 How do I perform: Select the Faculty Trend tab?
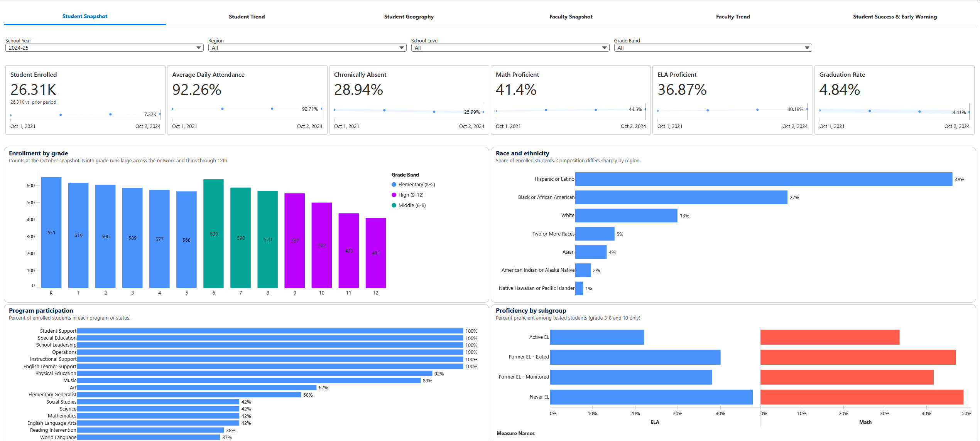pos(733,17)
